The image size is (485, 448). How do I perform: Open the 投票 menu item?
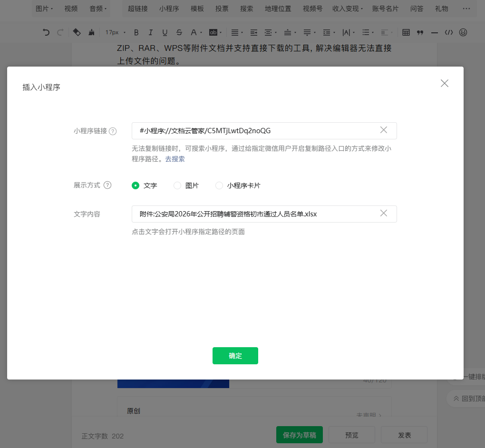(x=222, y=9)
